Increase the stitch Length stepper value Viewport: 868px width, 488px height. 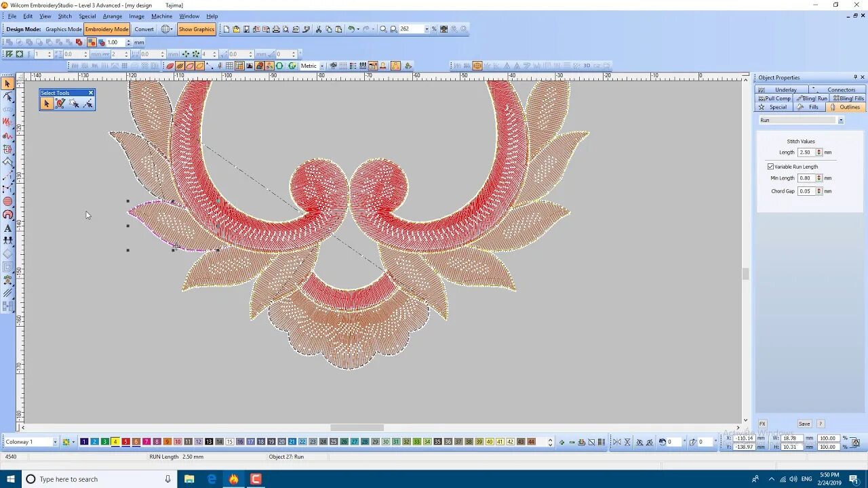[818, 151]
